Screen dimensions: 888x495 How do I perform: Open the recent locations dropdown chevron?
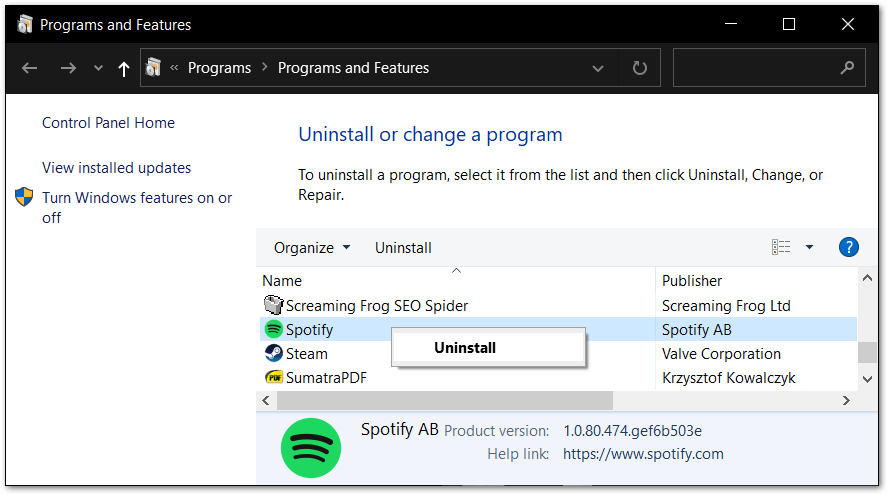click(99, 69)
